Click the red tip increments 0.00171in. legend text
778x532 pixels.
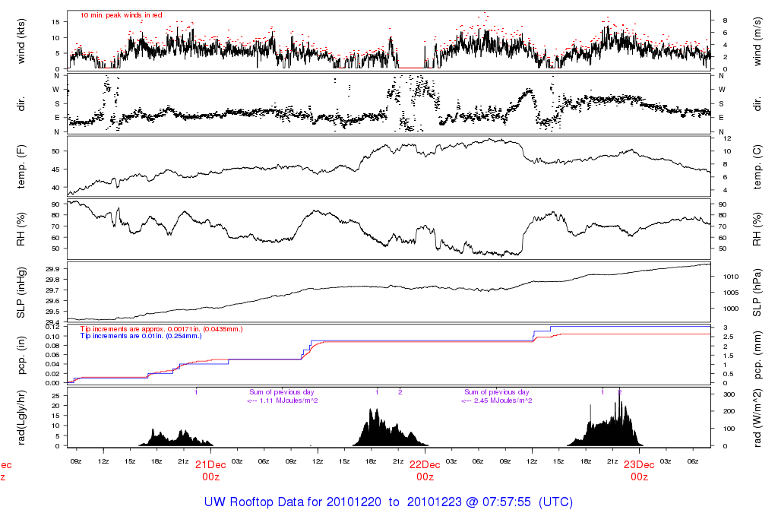(161, 329)
